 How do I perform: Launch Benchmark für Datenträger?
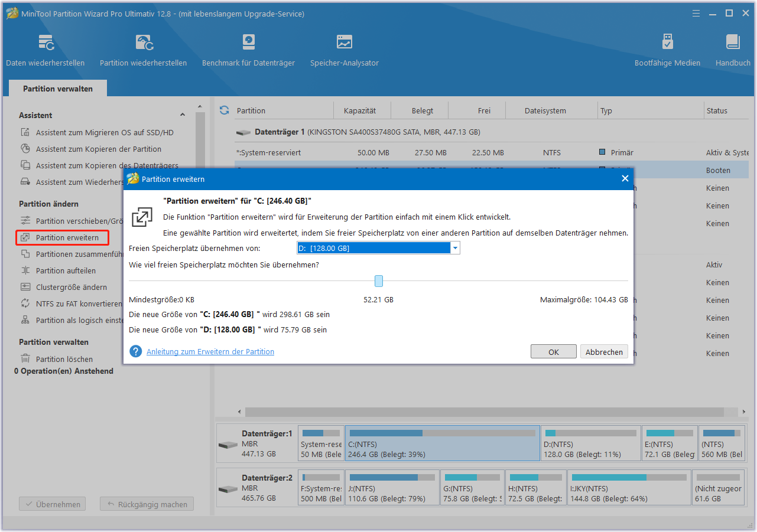tap(248, 50)
